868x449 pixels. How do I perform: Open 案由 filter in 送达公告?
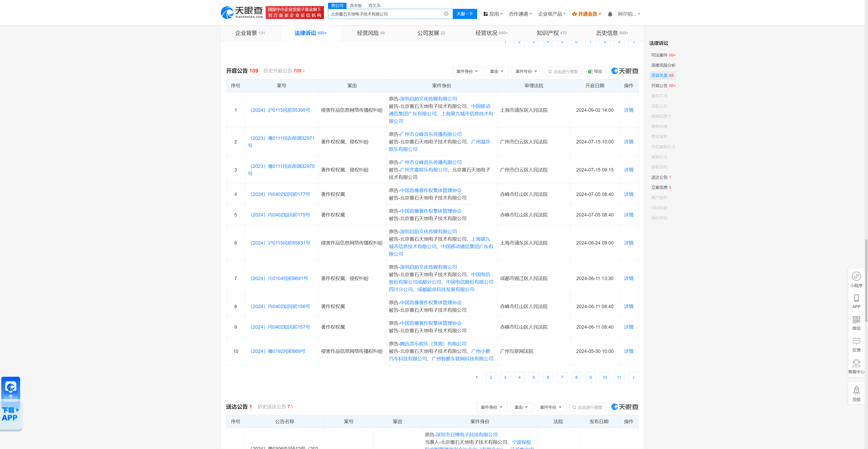[521, 408]
